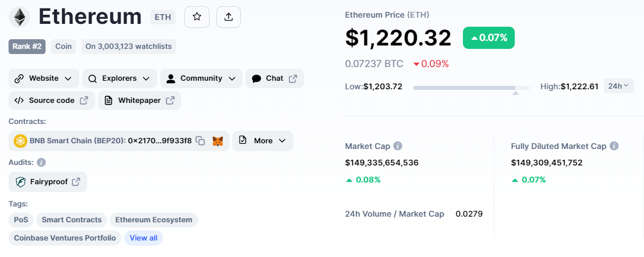Add Ethereum to watchlist with star
Viewport: 644px width, 257px height.
point(197,17)
